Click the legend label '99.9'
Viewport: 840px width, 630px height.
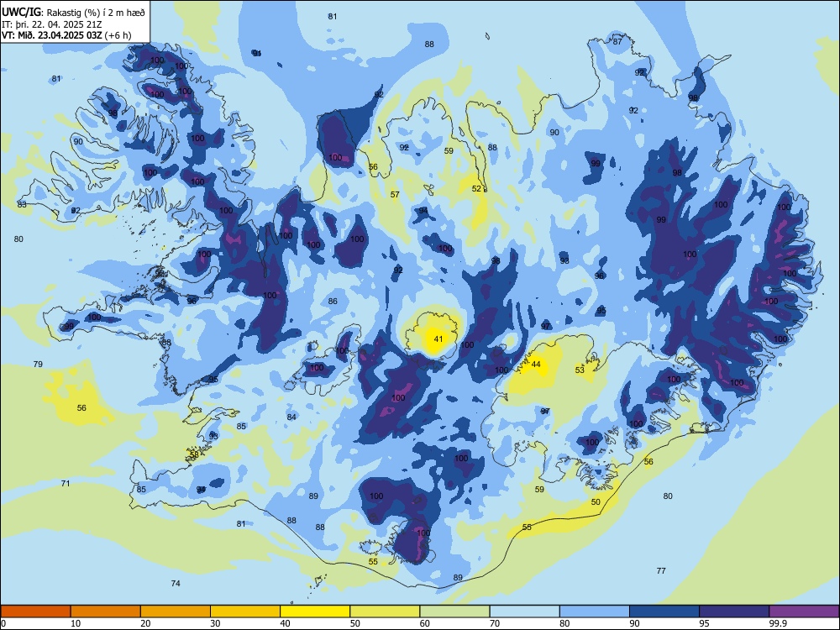pos(777,623)
